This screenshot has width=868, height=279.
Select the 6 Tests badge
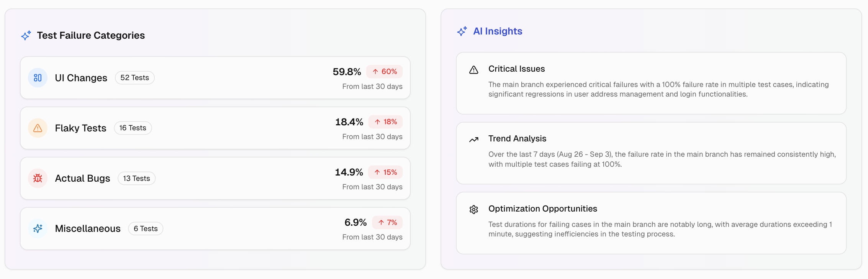[x=146, y=228]
